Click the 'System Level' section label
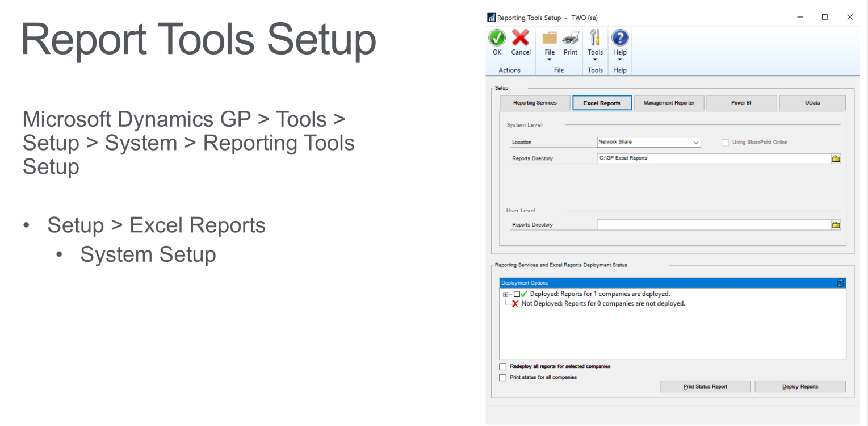 coord(525,125)
